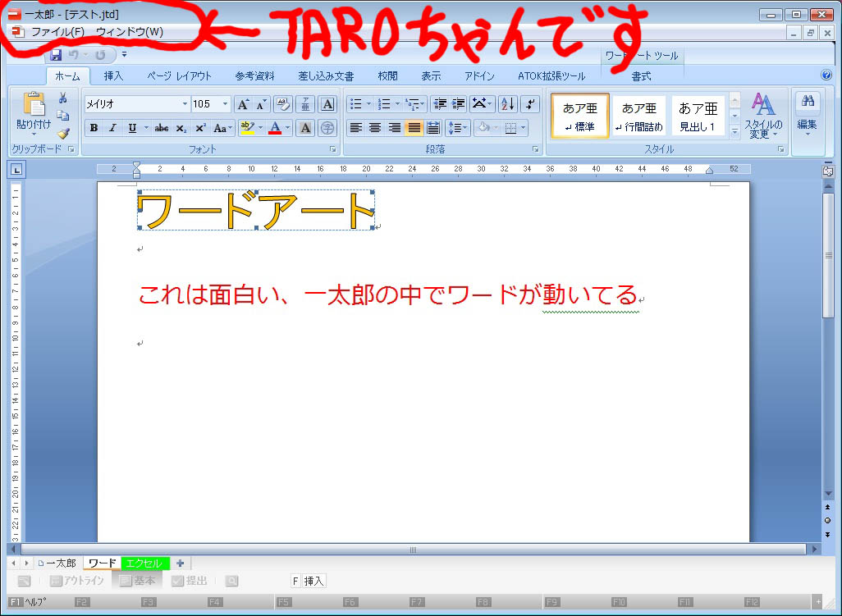842x616 pixels.
Task: Open the line spacing dropdown
Action: pyautogui.click(x=458, y=128)
